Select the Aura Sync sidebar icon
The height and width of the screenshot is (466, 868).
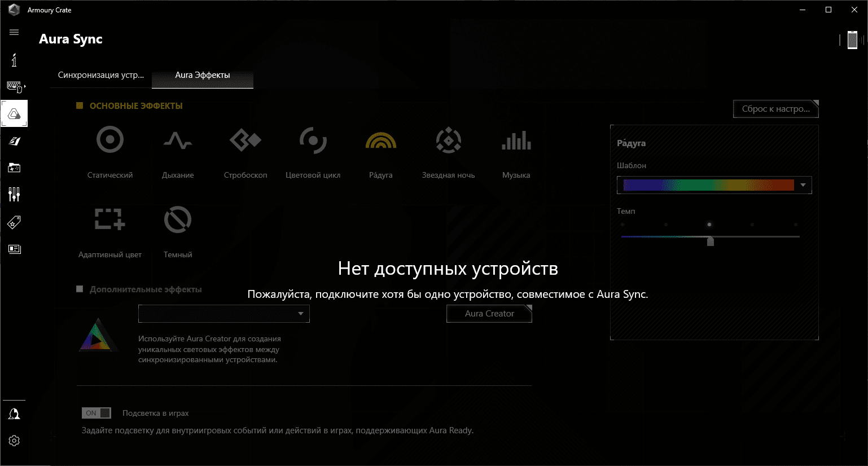(x=14, y=113)
